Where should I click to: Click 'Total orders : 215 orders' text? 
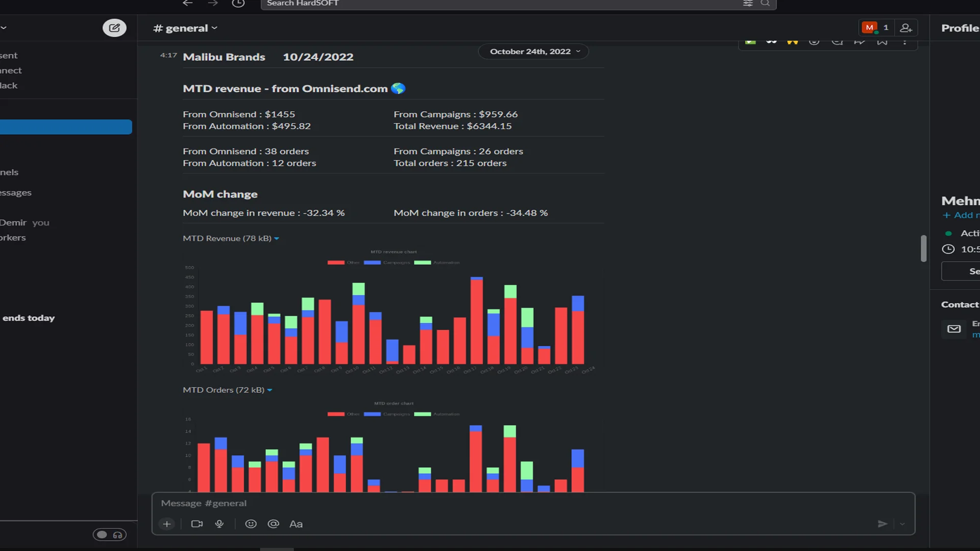450,163
